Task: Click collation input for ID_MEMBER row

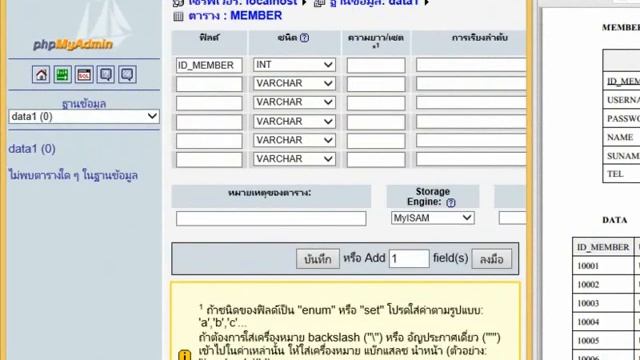Action: [x=471, y=65]
